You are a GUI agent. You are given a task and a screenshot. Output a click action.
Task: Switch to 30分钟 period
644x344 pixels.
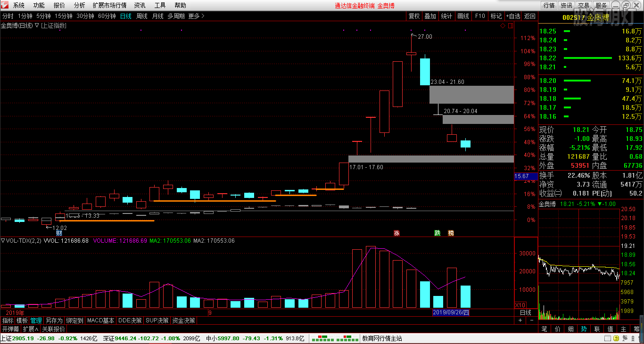coord(85,16)
